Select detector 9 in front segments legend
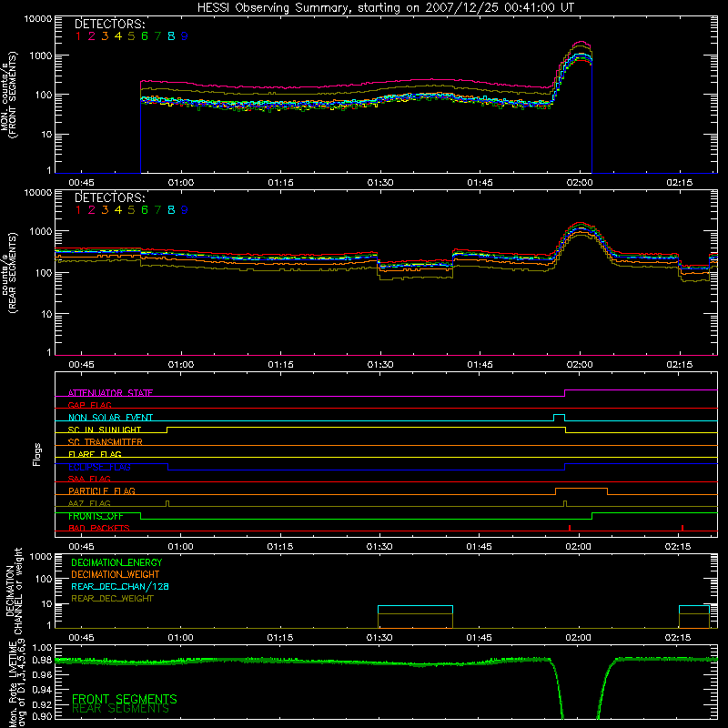The height and width of the screenshot is (728, 728). (x=185, y=36)
